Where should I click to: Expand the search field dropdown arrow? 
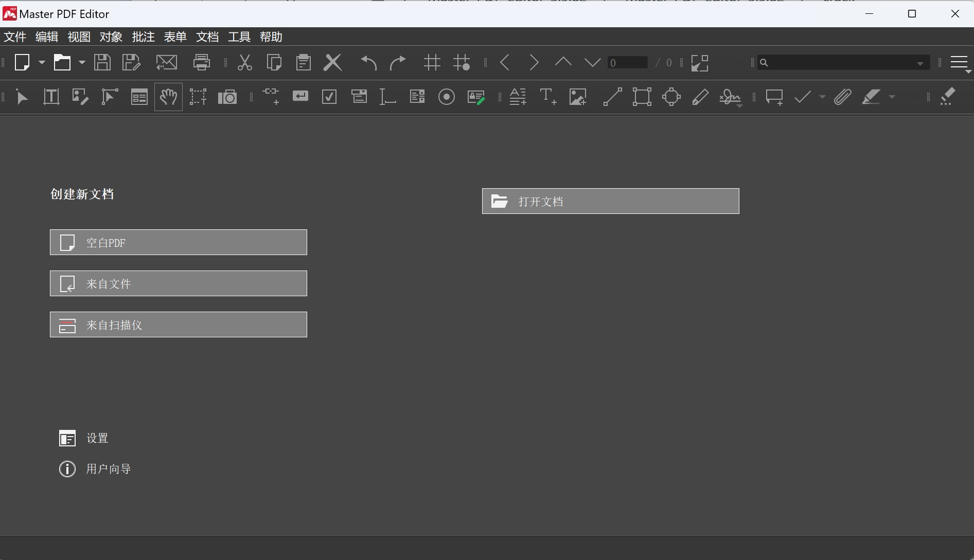click(920, 63)
